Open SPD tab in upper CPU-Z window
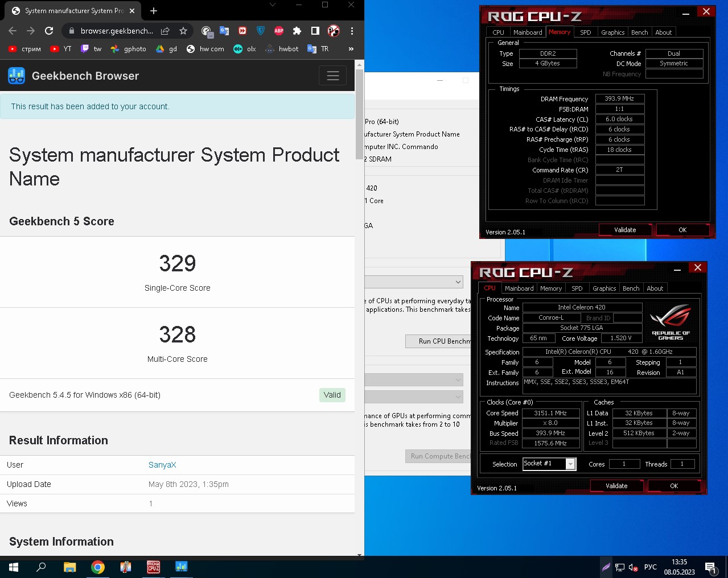The width and height of the screenshot is (728, 578). point(586,32)
